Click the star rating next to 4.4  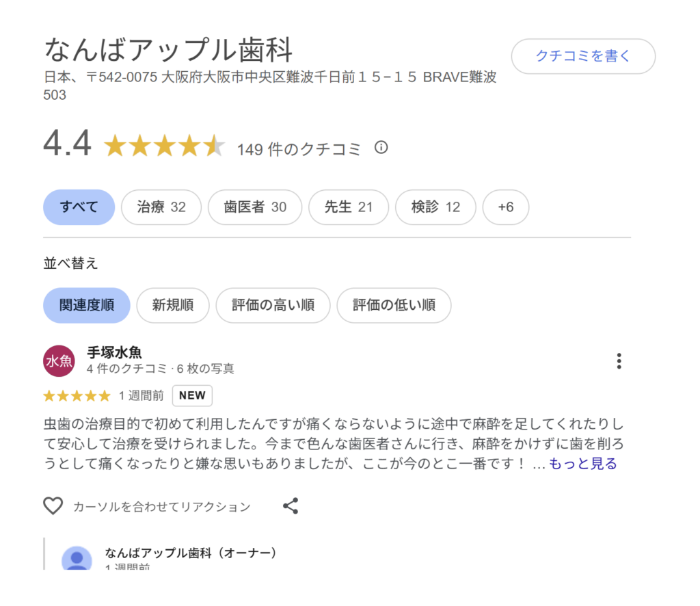pos(164,146)
